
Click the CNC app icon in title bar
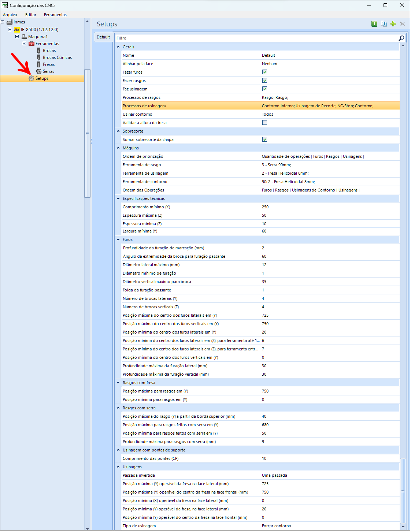(x=5, y=5)
